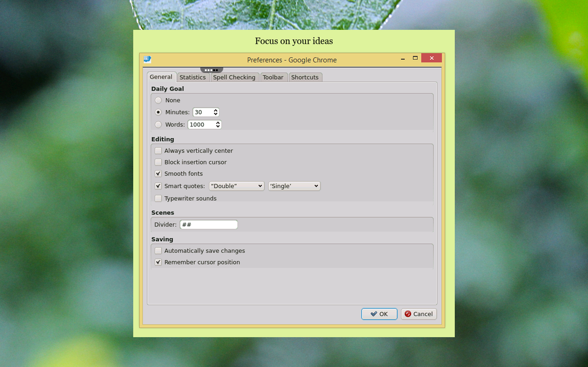The height and width of the screenshot is (367, 588).
Task: Minimize the Preferences window
Action: (403, 59)
